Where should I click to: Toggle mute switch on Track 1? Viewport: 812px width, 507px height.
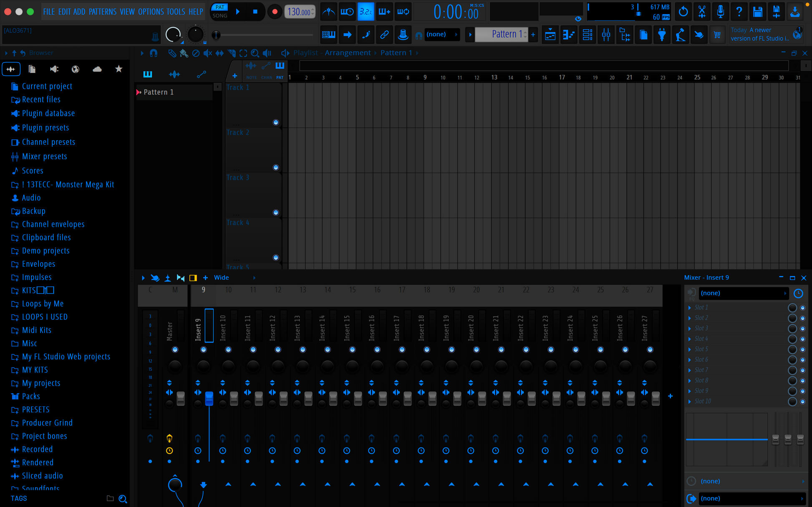[276, 122]
